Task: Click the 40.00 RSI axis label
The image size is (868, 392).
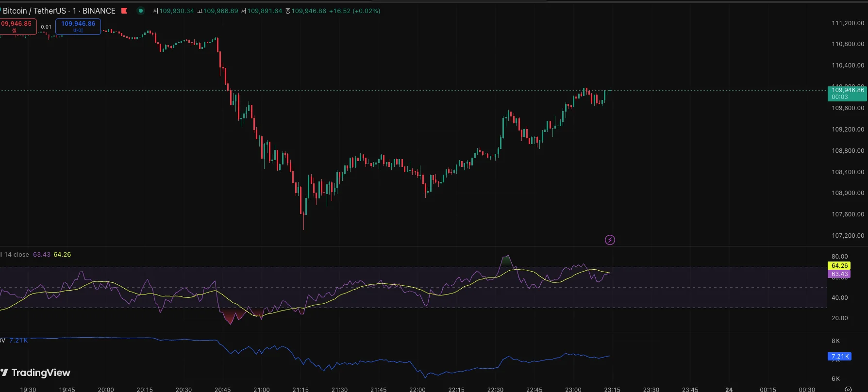Action: [840, 298]
